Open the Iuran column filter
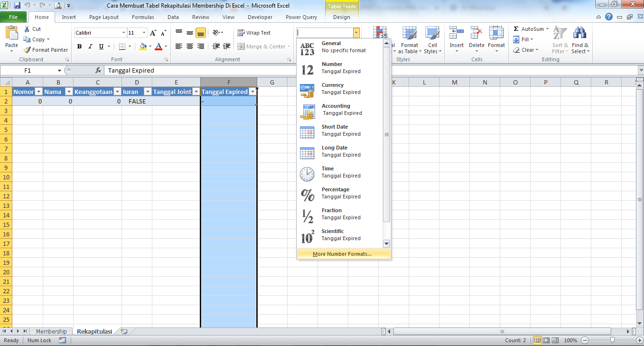This screenshot has width=644, height=346. coord(148,91)
